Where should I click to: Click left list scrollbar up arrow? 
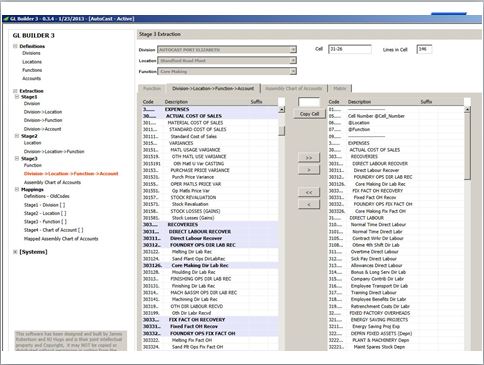coord(282,109)
